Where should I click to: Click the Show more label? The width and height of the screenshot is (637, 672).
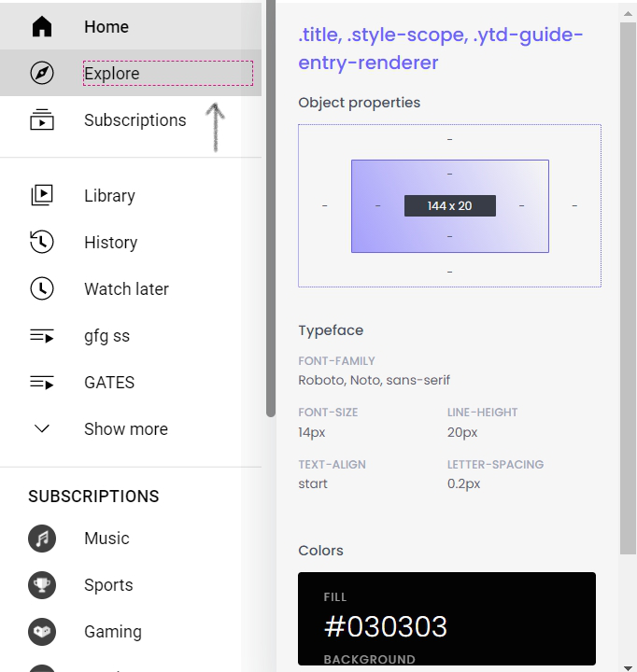(126, 429)
